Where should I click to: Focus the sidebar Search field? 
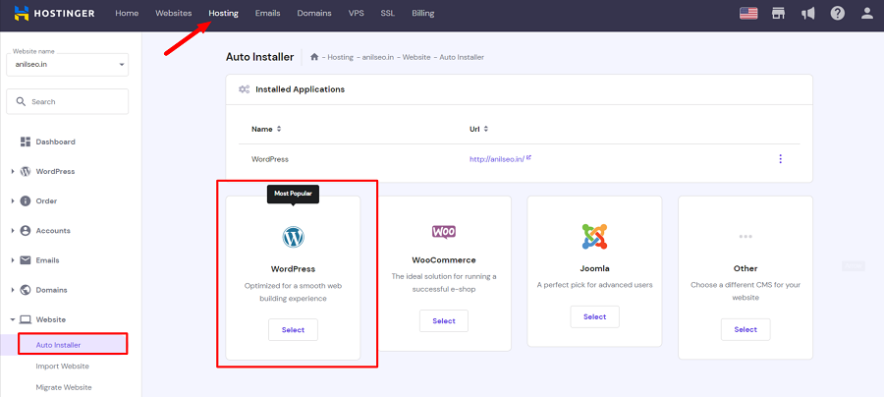tap(68, 102)
